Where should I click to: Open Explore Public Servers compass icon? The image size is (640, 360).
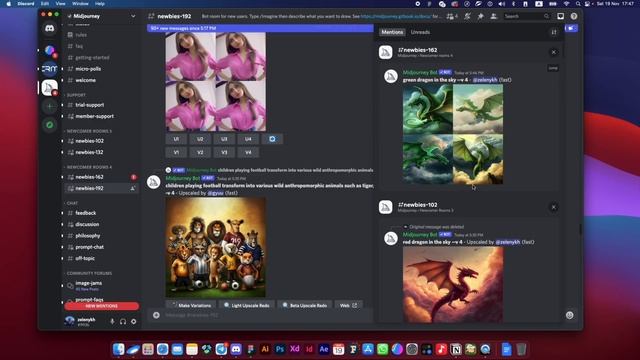pos(49,125)
